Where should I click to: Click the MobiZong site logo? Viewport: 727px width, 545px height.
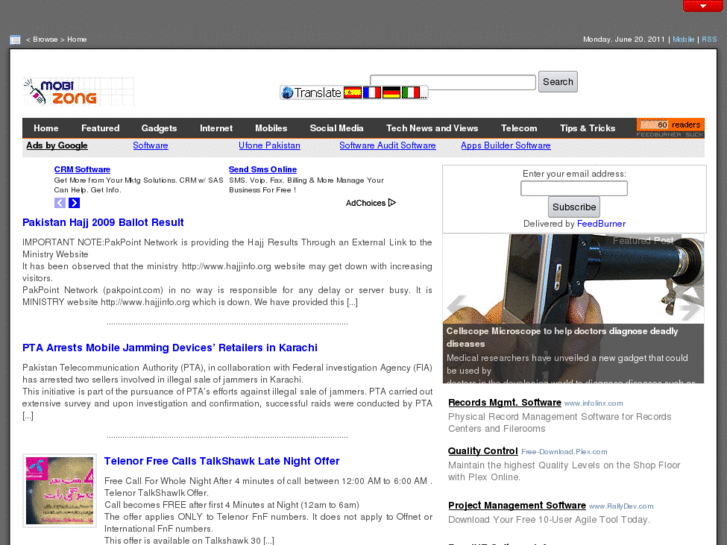[78, 91]
